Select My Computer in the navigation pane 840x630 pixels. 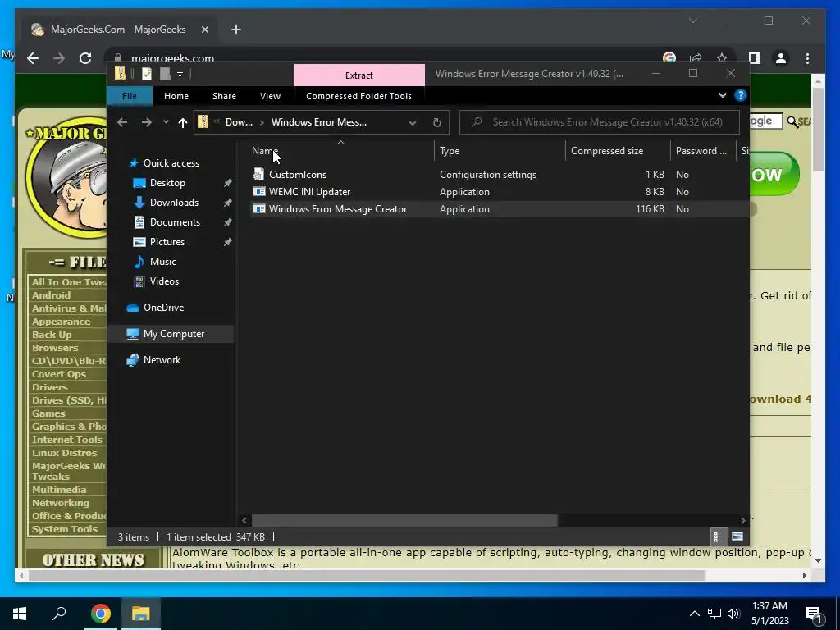click(174, 334)
